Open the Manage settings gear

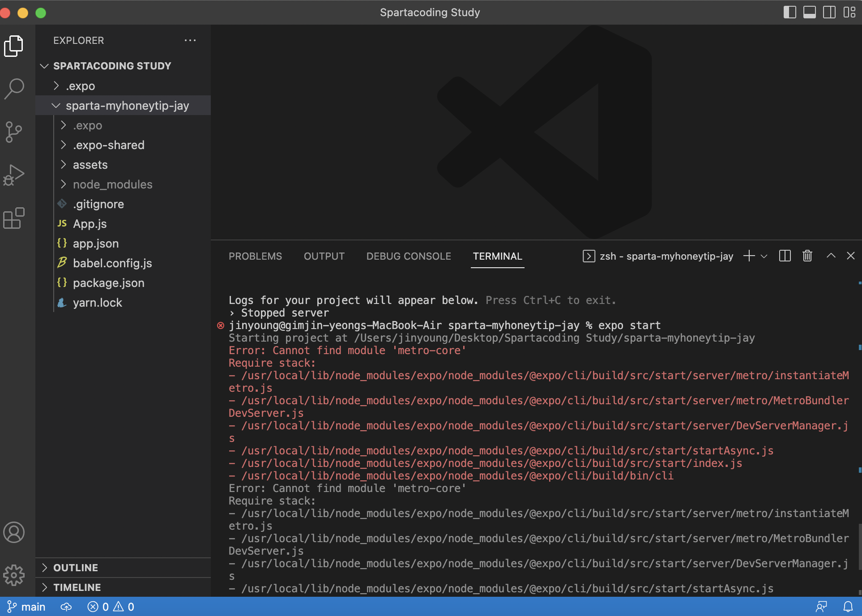[14, 575]
